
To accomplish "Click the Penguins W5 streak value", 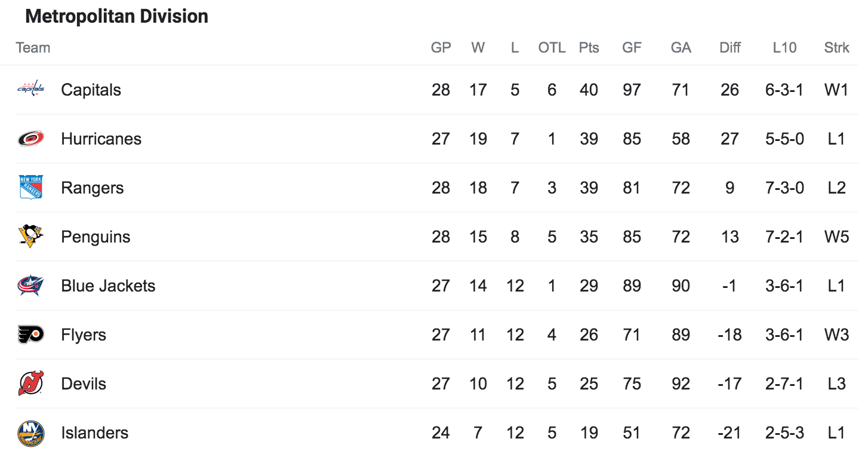I will coord(836,237).
